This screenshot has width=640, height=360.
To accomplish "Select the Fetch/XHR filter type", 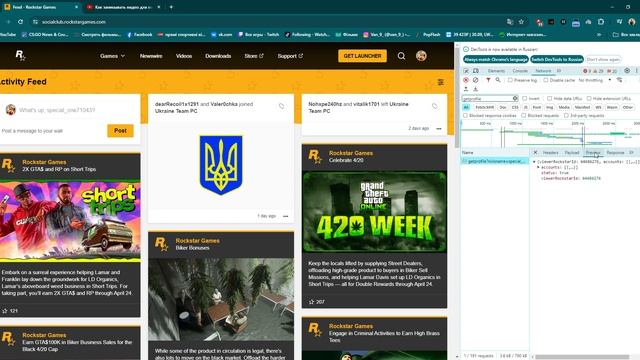I will [x=484, y=107].
